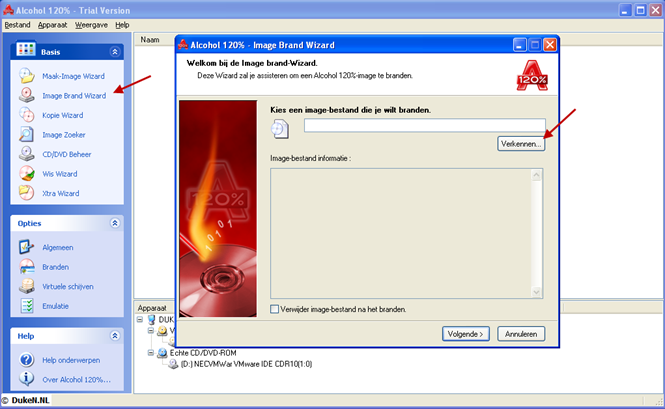Viewport: 665px width, 409px height.
Task: Select the (D:) NECVMWar VMware IDE CDR10 row
Action: [x=246, y=364]
